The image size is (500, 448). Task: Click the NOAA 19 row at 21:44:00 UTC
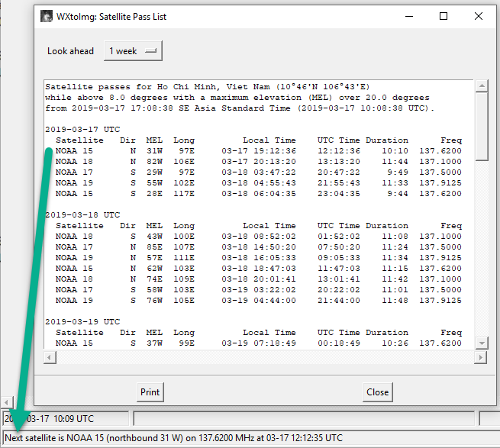[258, 301]
